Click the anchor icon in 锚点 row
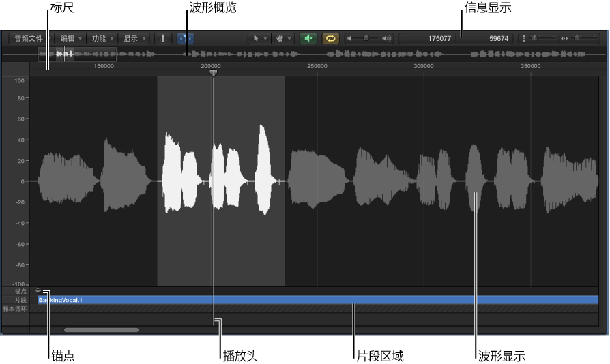 point(38,290)
